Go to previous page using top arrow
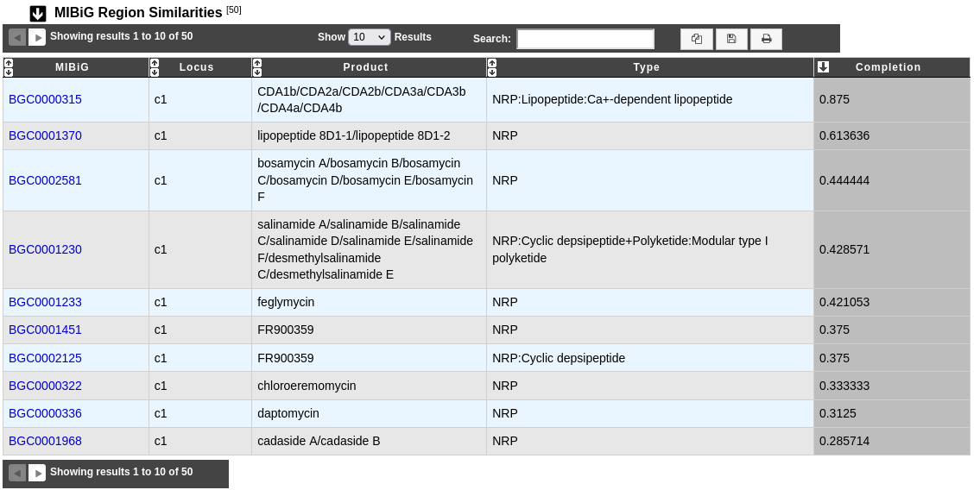Screen dimensions: 980x490 [17, 37]
